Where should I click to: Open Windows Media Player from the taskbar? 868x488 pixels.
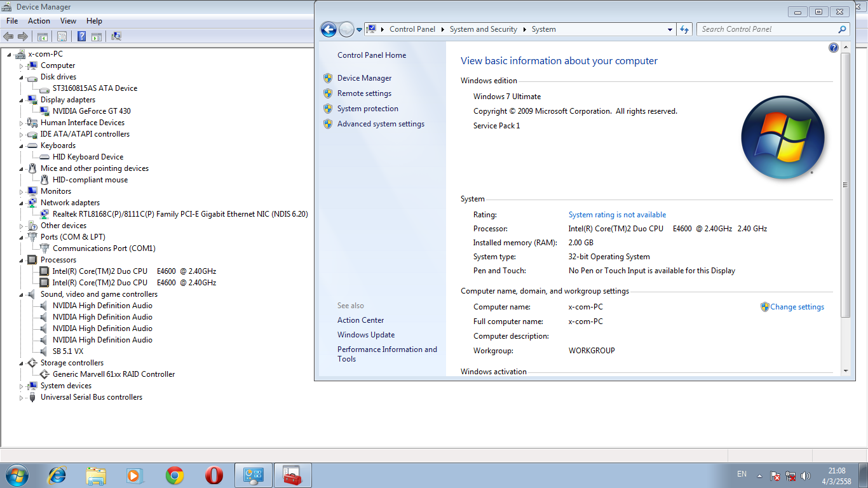coord(135,475)
